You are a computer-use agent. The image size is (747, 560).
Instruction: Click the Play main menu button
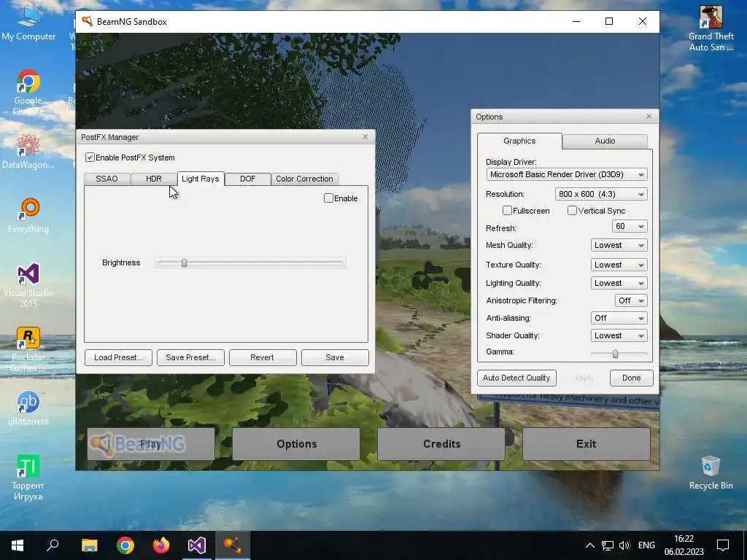point(150,444)
